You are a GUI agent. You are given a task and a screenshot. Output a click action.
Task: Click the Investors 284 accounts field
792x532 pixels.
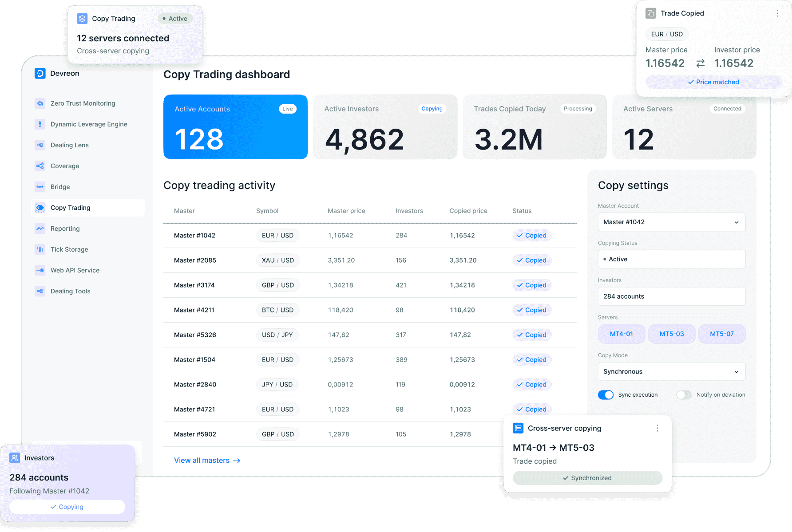[671, 296]
